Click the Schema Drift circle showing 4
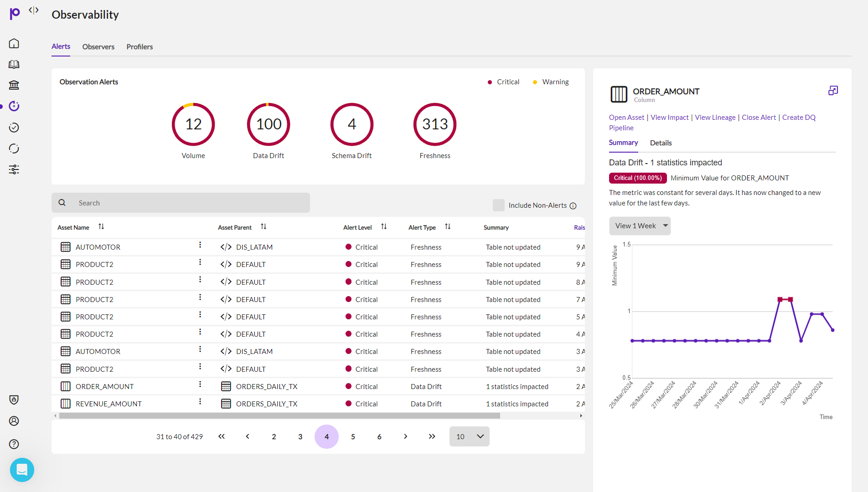This screenshot has height=492, width=868. 352,124
